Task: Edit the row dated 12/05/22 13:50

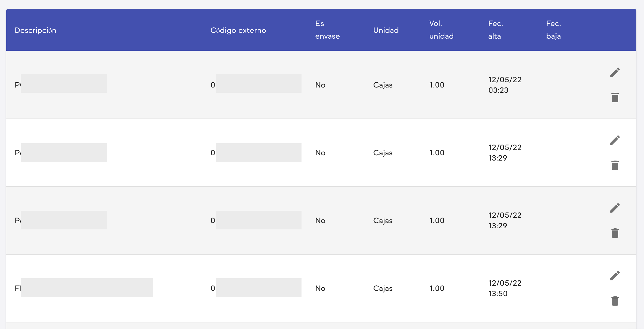Action: (615, 276)
